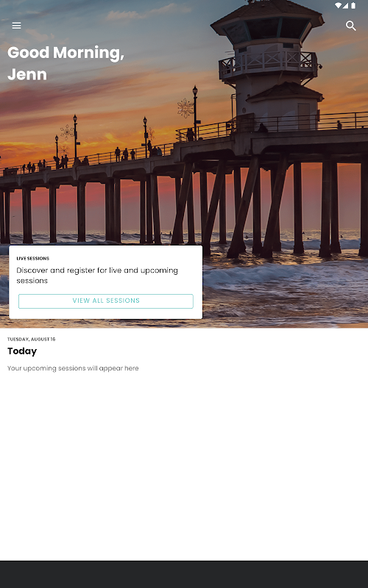
Task: Click the 'TUESDAY, AUGUST 16' date label
Action: tap(31, 339)
